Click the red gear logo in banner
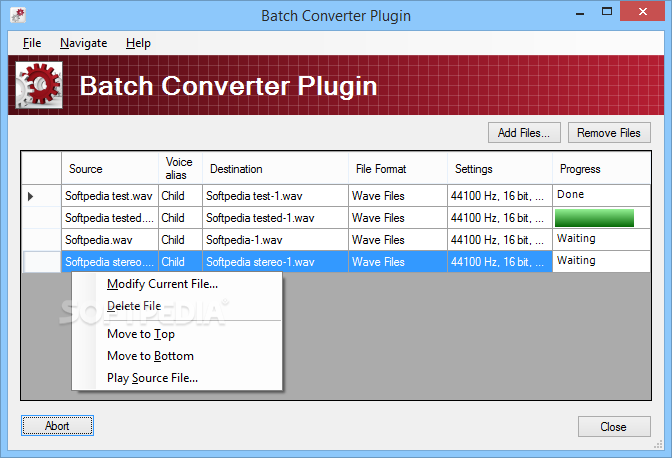This screenshot has height=458, width=672. tap(39, 85)
